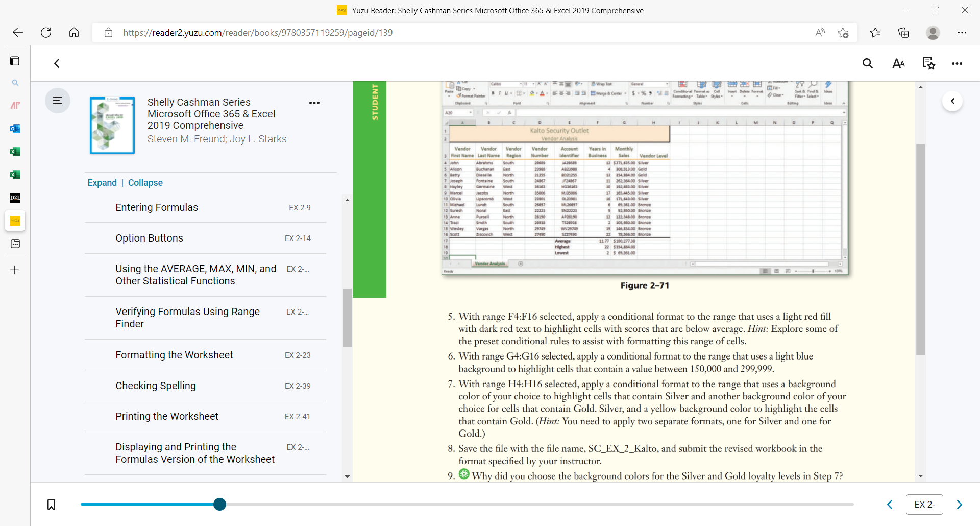Click the Expand link
The width and height of the screenshot is (980, 526).
[102, 183]
